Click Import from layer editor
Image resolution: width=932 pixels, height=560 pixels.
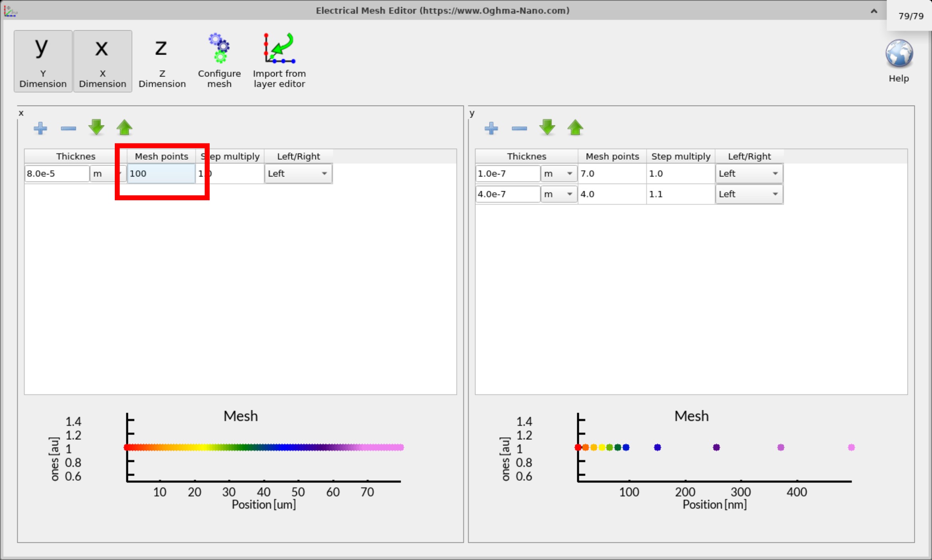click(x=279, y=61)
